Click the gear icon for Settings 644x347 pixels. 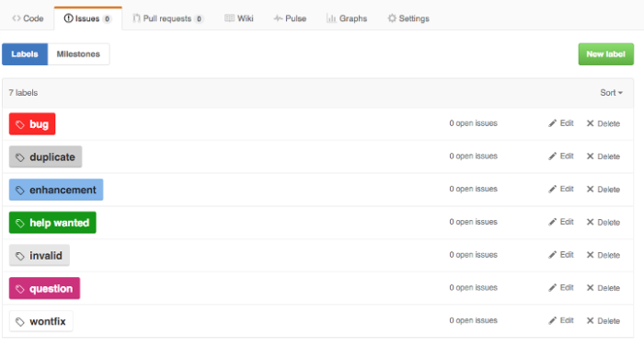point(392,18)
